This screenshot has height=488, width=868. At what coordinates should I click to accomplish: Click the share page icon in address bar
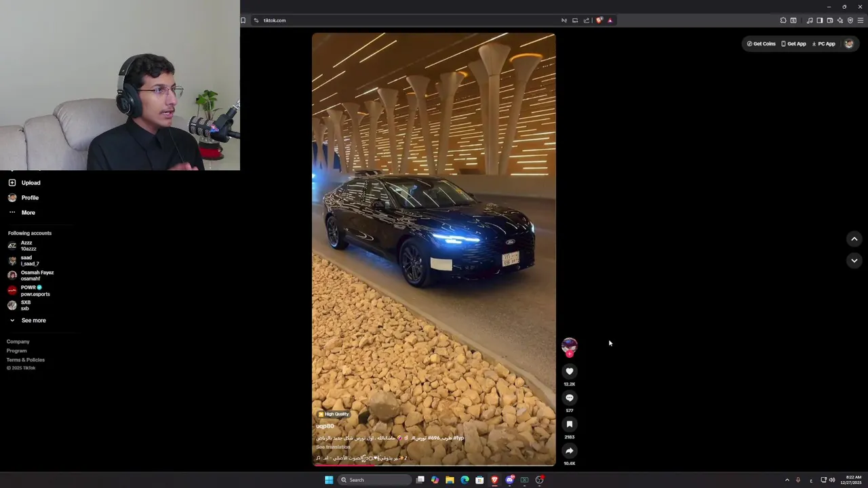coord(587,20)
